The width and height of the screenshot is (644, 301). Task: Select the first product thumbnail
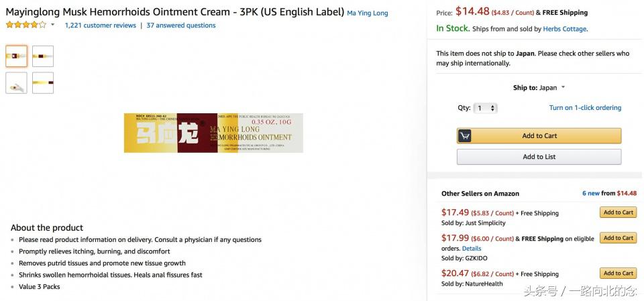pos(17,56)
